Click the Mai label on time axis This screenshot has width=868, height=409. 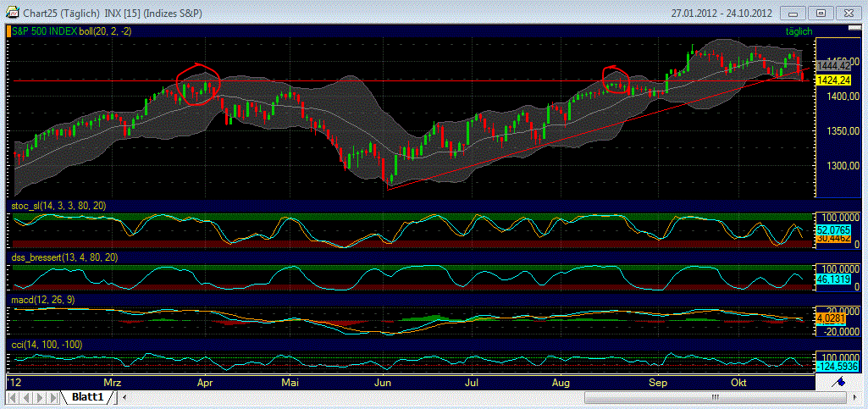tap(290, 383)
